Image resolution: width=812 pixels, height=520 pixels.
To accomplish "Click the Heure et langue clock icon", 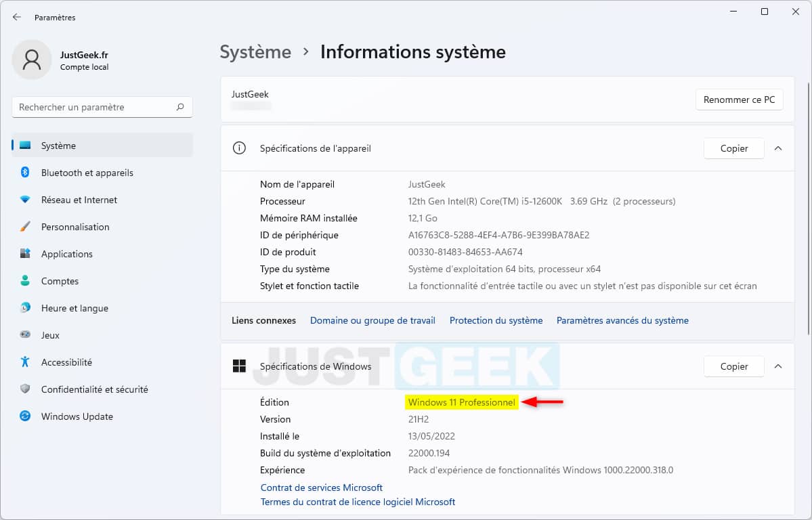I will [x=25, y=307].
